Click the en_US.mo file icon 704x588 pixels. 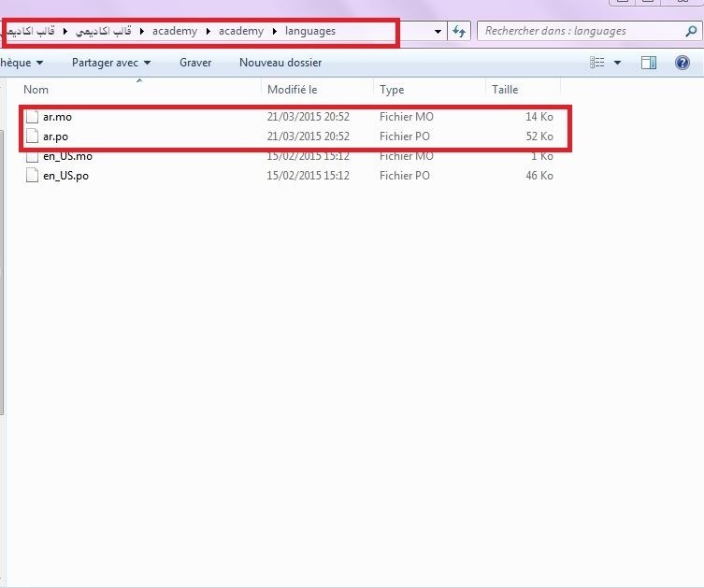point(34,156)
